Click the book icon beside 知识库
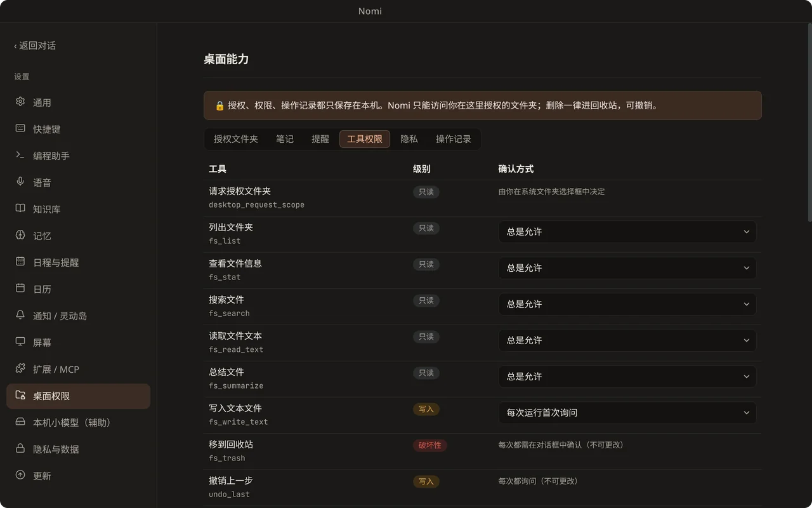Image resolution: width=812 pixels, height=508 pixels. tap(20, 208)
